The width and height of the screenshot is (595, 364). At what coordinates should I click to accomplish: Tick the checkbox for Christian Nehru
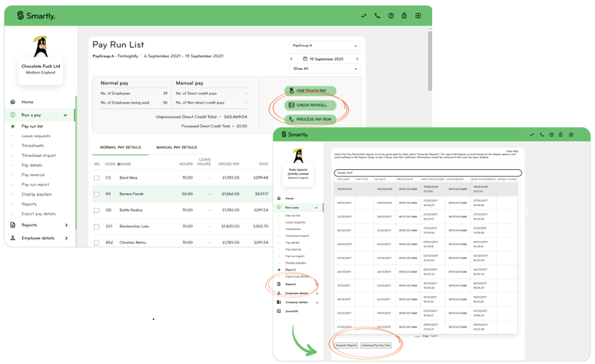point(97,243)
